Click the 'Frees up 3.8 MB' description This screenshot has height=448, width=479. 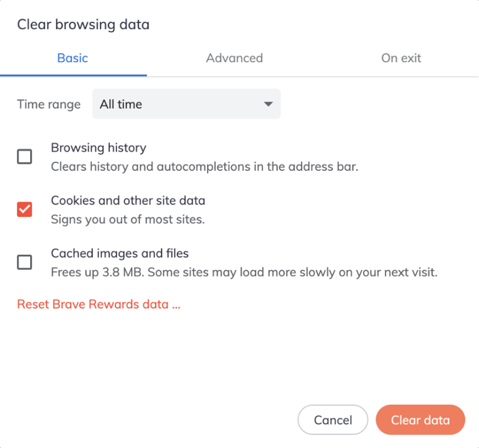tap(244, 272)
